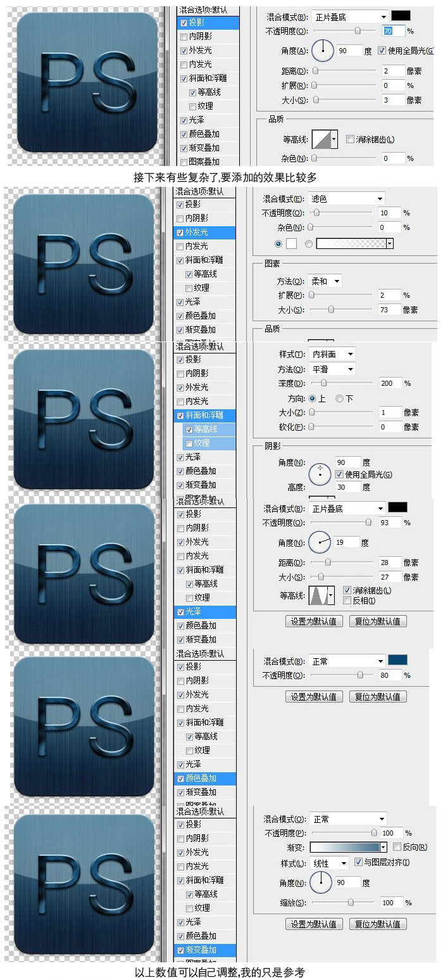Click the 大小 field showing 27
The width and height of the screenshot is (443, 980).
(390, 577)
